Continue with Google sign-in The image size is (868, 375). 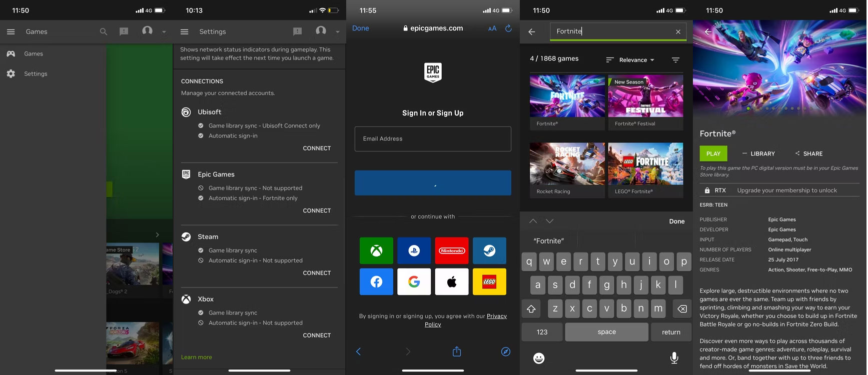414,281
